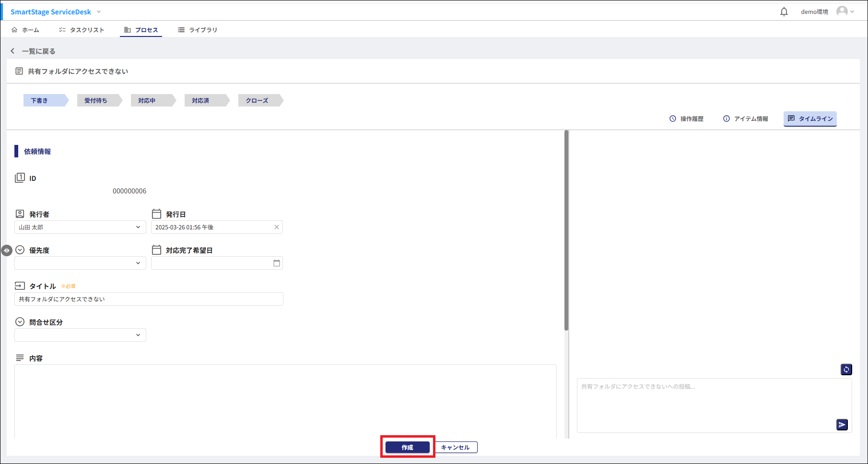Show the アイテム情報 panel
Image resolution: width=868 pixels, height=464 pixels.
pos(746,119)
